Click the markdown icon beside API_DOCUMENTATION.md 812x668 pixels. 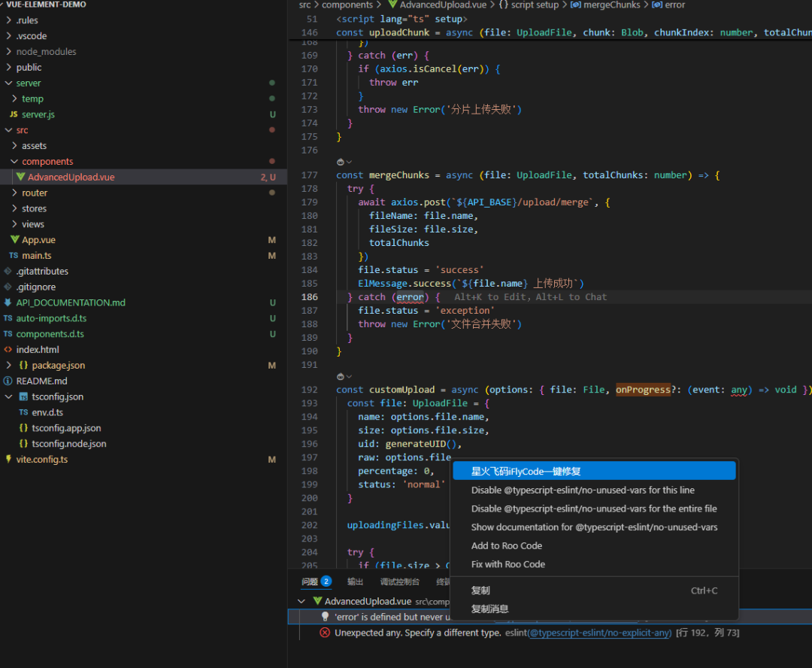8,302
